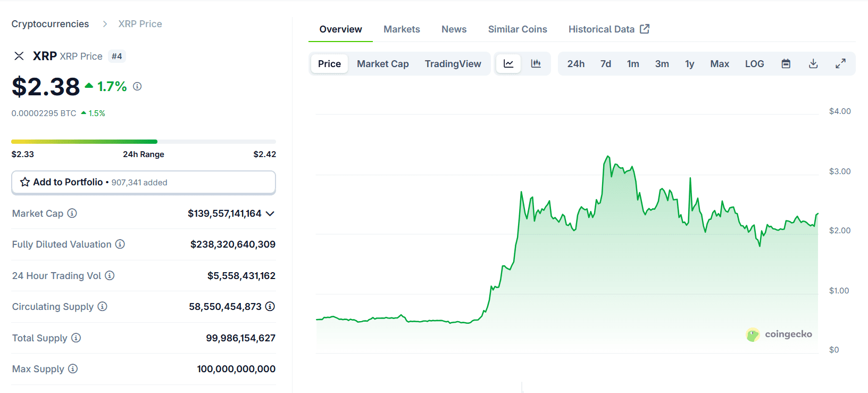Set chart range to Max

coord(720,64)
